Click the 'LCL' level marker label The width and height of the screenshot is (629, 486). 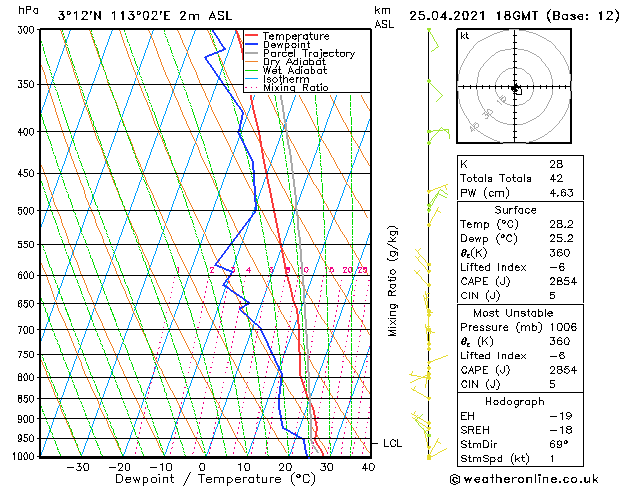click(392, 443)
